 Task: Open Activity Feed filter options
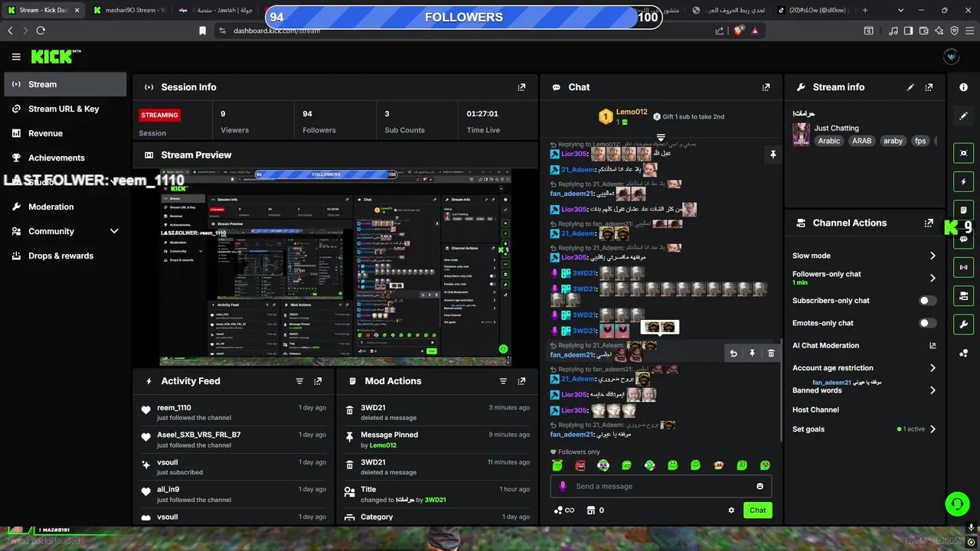click(299, 381)
